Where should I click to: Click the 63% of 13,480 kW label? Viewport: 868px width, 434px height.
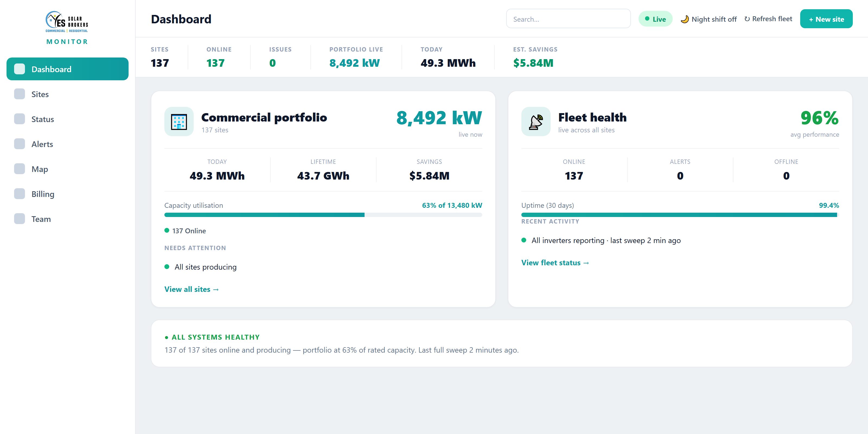pos(452,205)
